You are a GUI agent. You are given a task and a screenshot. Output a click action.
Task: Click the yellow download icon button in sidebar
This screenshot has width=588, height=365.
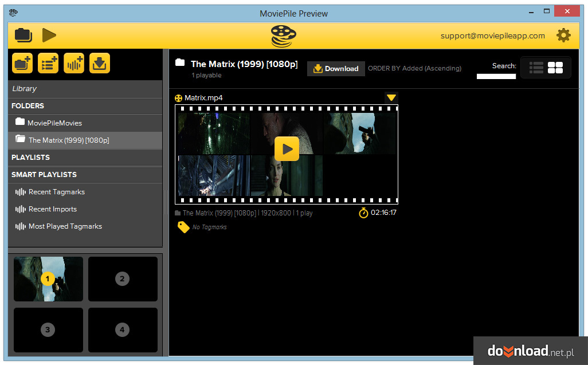tap(100, 63)
